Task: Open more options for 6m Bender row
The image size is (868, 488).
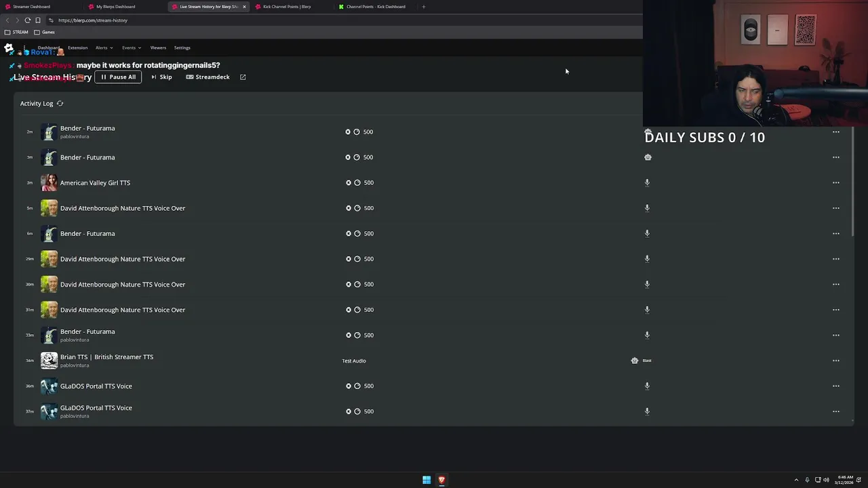Action: pos(836,233)
